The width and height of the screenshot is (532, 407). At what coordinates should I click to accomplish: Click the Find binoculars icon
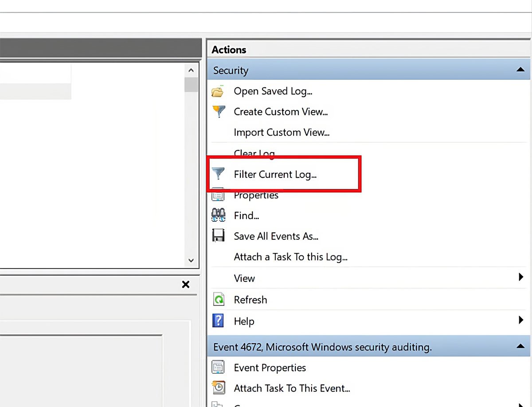pos(219,215)
